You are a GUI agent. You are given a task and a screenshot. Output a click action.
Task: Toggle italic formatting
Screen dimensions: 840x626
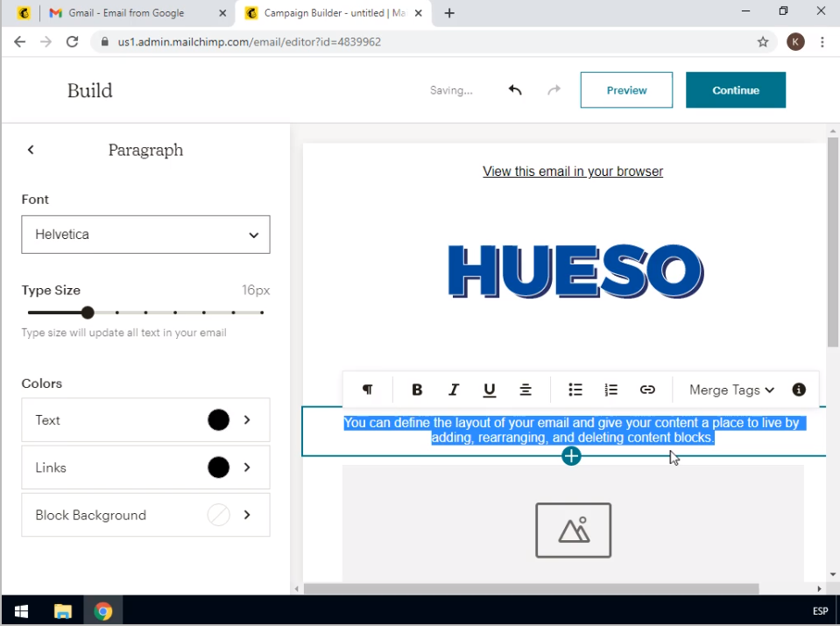453,390
